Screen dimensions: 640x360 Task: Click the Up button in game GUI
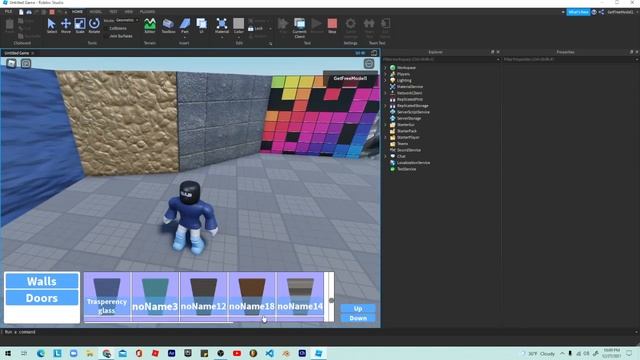pyautogui.click(x=358, y=309)
